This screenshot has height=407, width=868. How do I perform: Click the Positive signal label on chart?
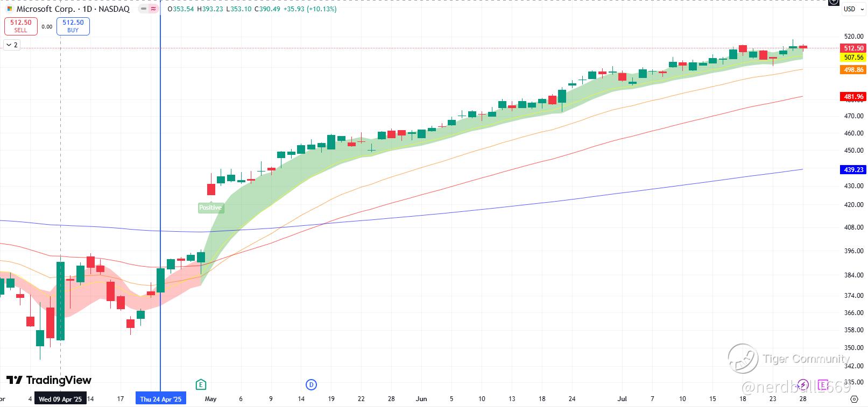[x=210, y=208]
